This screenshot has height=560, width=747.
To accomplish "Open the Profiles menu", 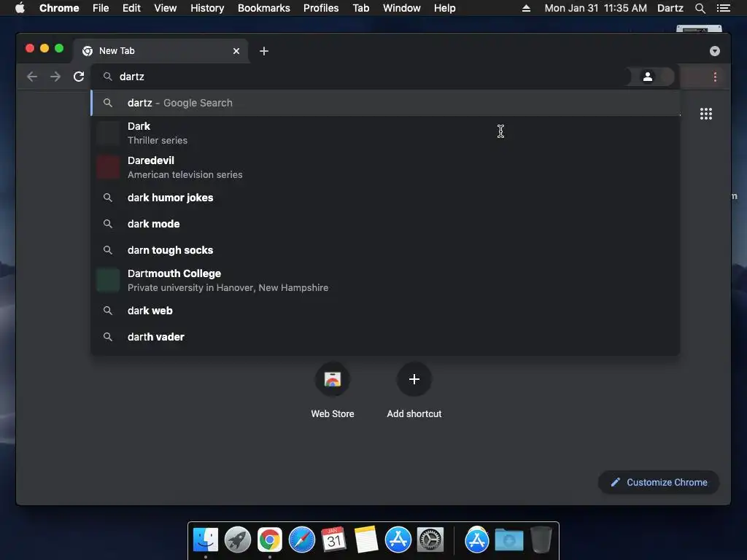I will (x=321, y=8).
